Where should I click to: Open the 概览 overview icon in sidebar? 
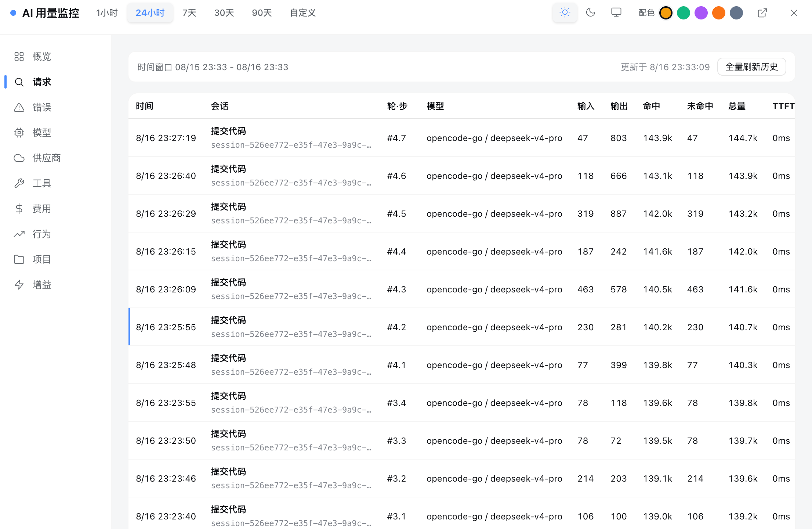point(19,57)
